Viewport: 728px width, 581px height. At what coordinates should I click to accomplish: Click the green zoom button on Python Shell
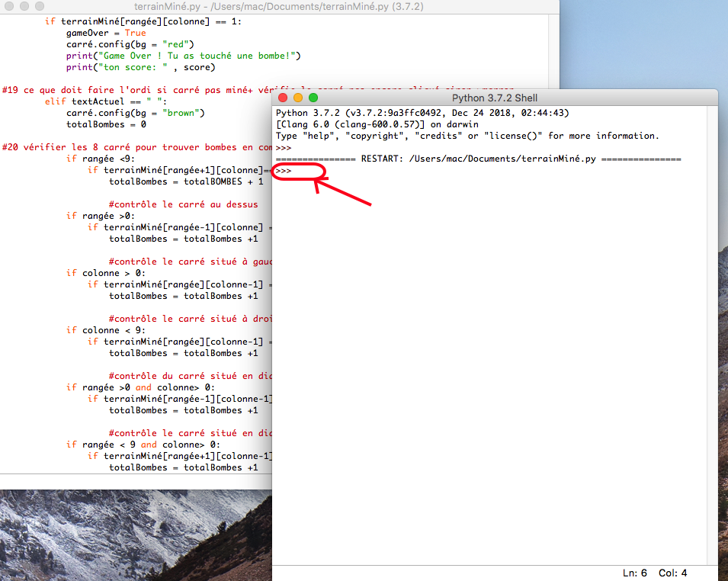313,98
